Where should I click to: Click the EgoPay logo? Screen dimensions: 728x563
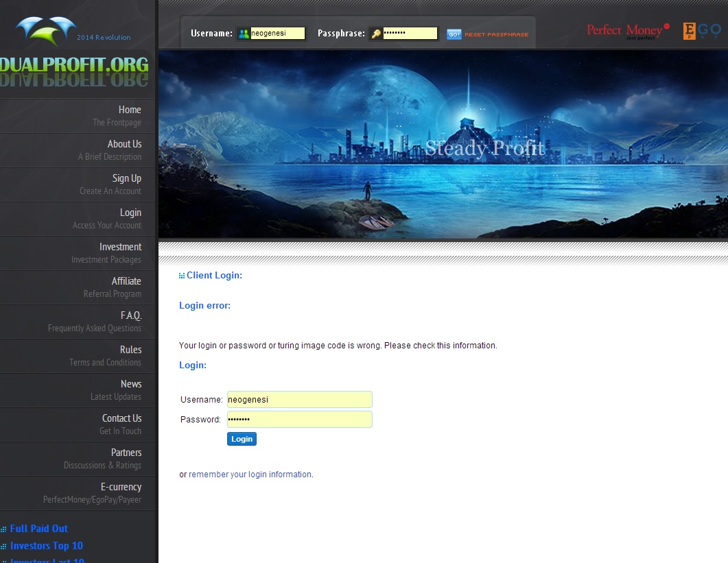pyautogui.click(x=701, y=32)
